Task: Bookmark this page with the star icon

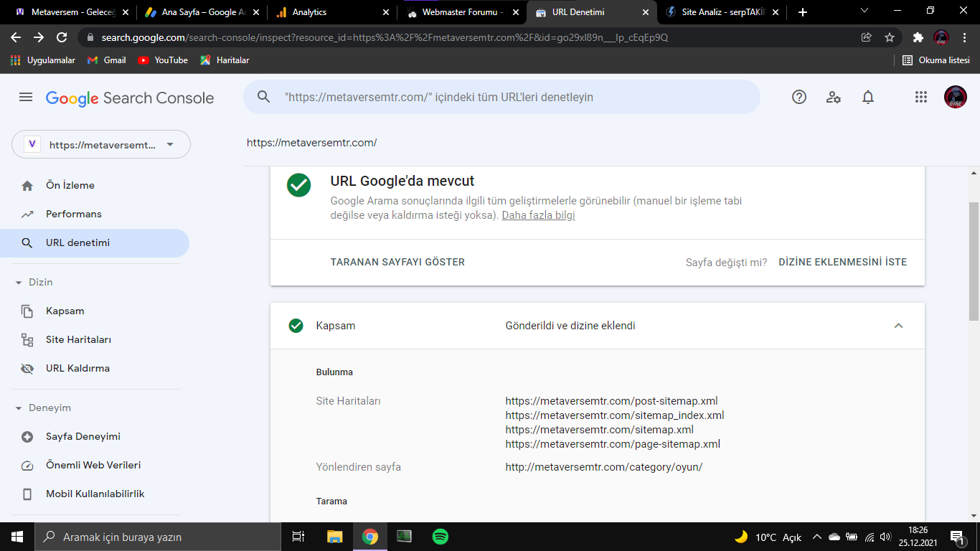Action: click(890, 37)
